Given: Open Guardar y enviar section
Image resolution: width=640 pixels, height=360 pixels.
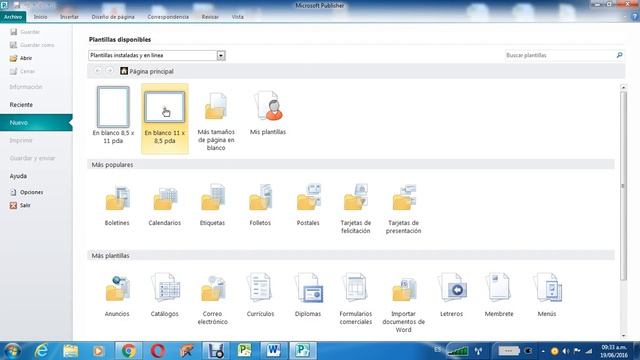Looking at the screenshot, I should 32,158.
